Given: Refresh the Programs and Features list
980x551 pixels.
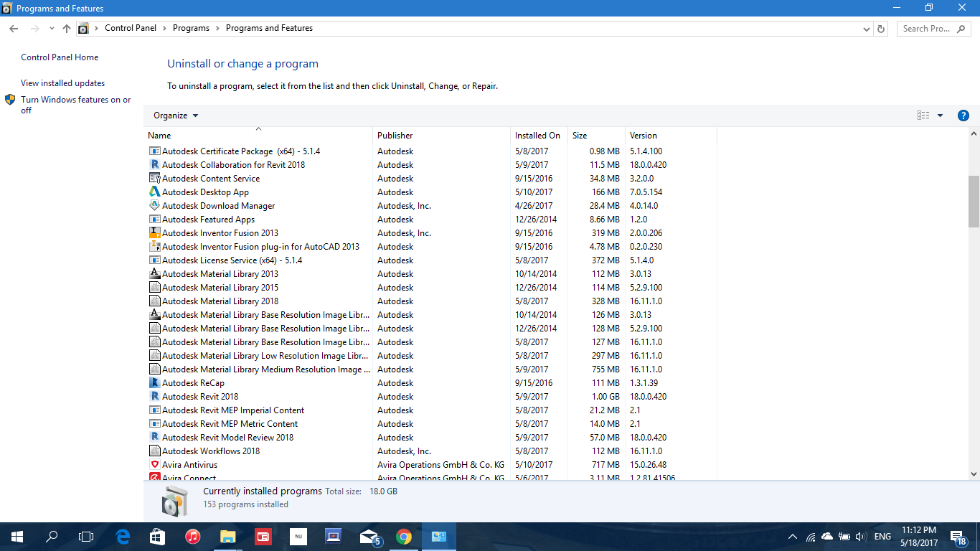Looking at the screenshot, I should tap(882, 29).
